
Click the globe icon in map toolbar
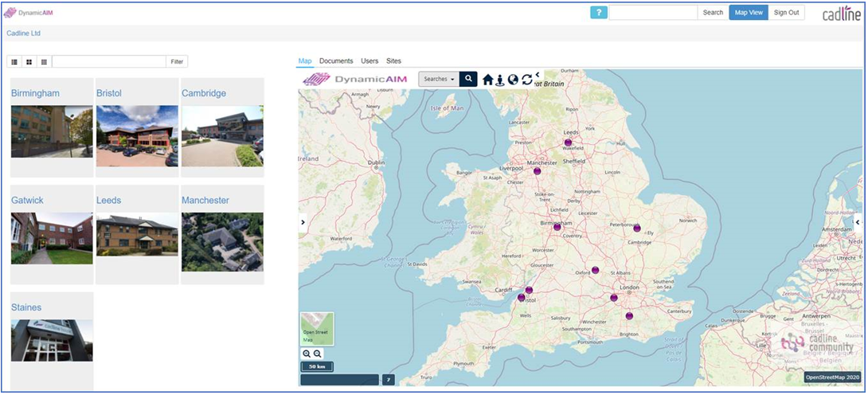[513, 80]
